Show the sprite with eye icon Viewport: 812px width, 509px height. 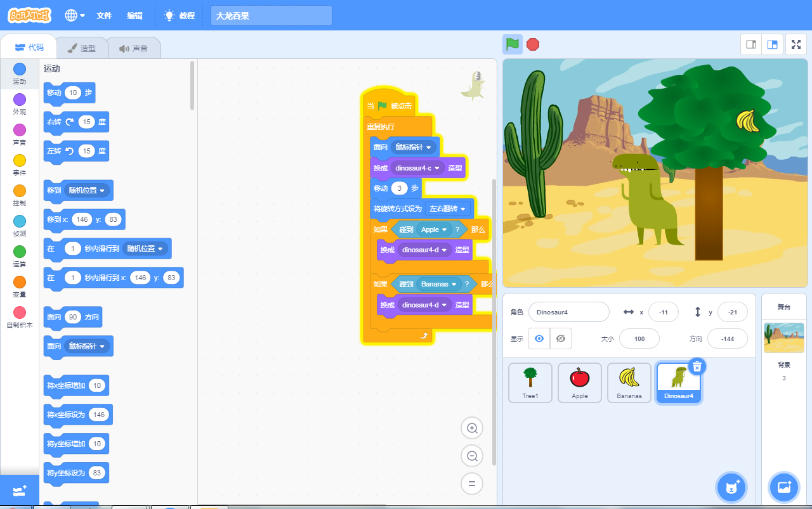(x=539, y=338)
